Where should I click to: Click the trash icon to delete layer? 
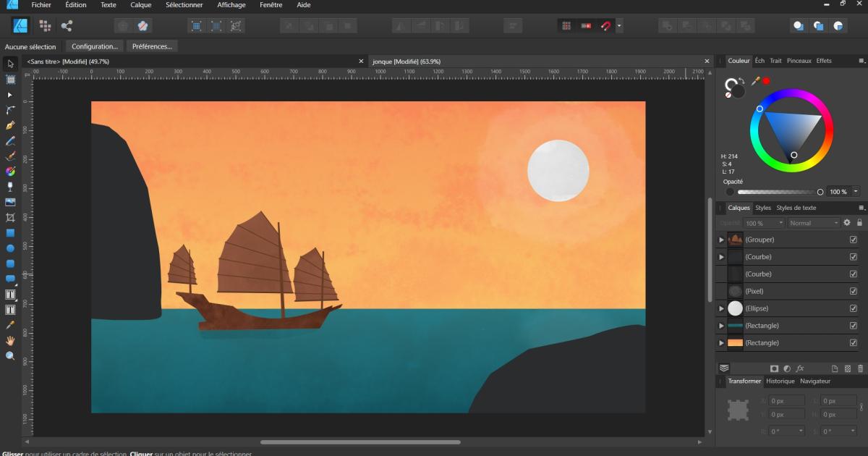pos(861,368)
